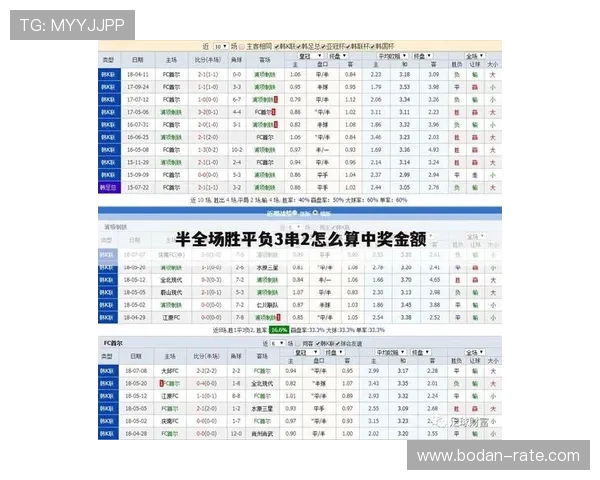The height and width of the screenshot is (480, 600).
Task: Open 皇冠 dropdown in FC首尔 section
Action: coord(307,352)
